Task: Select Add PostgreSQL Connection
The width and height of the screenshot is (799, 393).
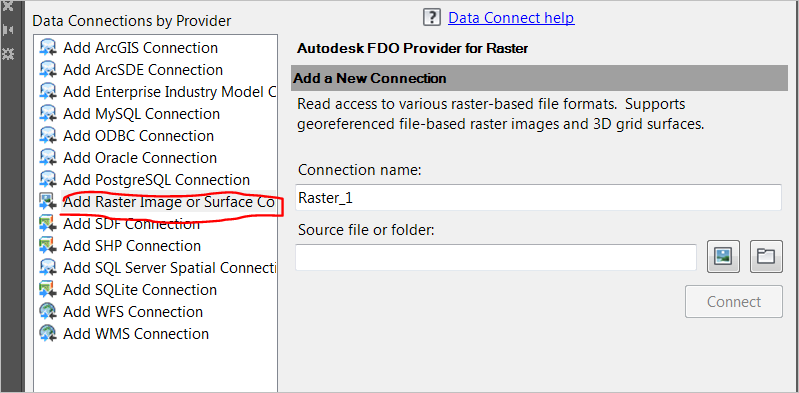Action: click(x=156, y=179)
